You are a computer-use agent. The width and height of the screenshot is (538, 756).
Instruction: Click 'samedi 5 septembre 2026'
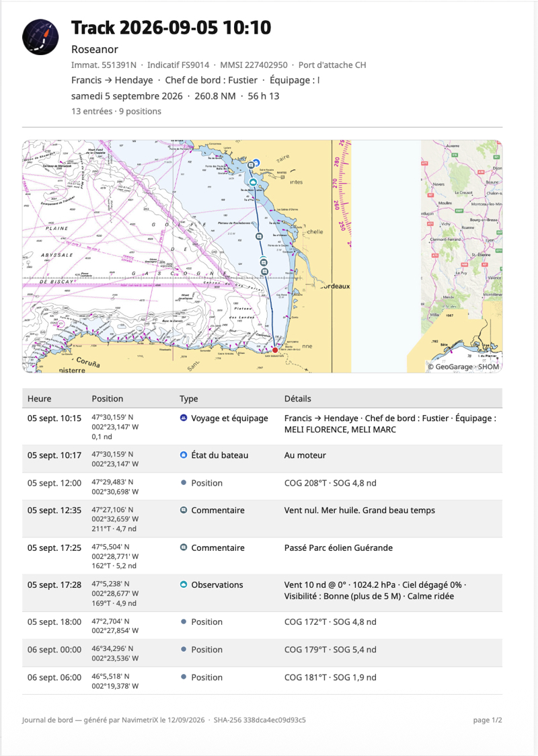point(127,96)
